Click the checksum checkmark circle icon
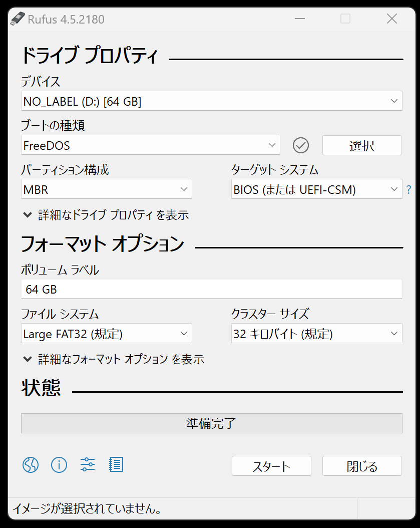Image resolution: width=420 pixels, height=528 pixels. click(300, 145)
